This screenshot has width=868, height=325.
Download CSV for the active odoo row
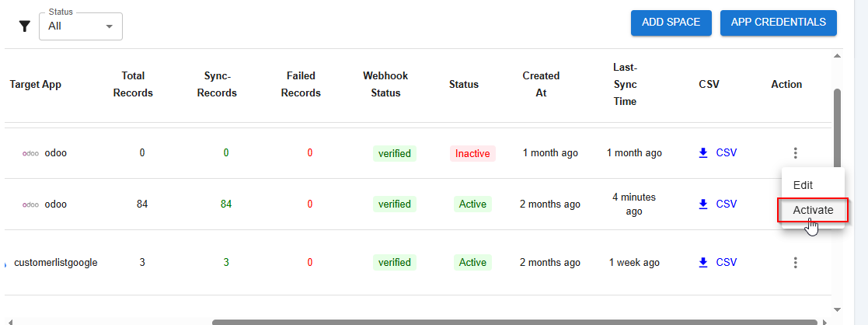click(x=716, y=204)
